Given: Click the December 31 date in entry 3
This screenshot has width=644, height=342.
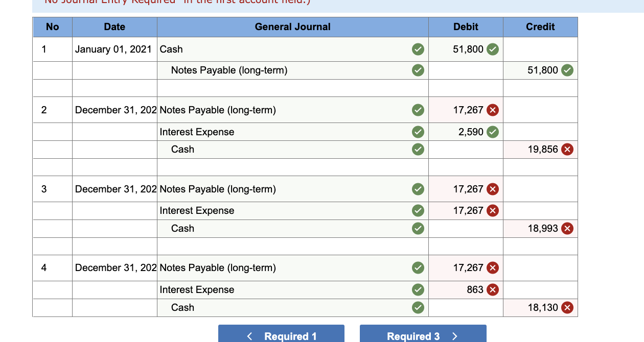Looking at the screenshot, I should point(114,189).
